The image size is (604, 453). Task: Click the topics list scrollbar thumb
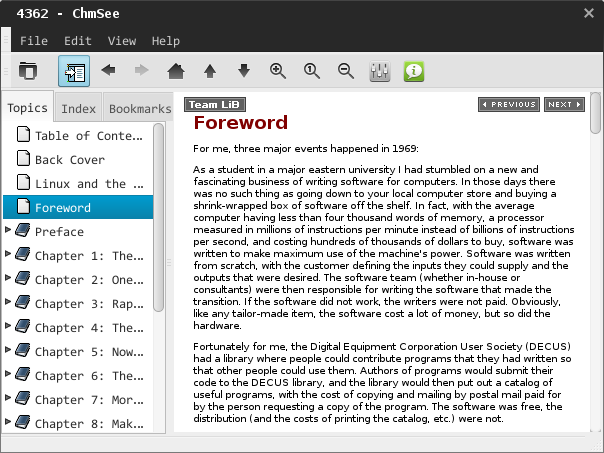point(158,217)
